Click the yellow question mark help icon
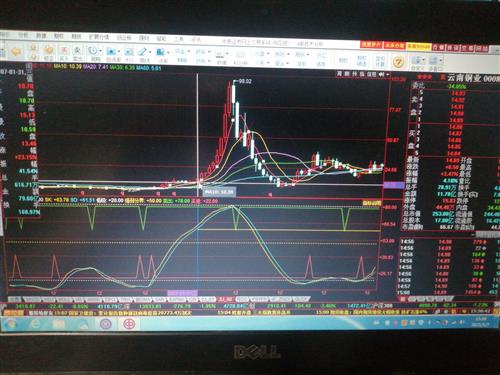500x375 pixels. tap(398, 62)
